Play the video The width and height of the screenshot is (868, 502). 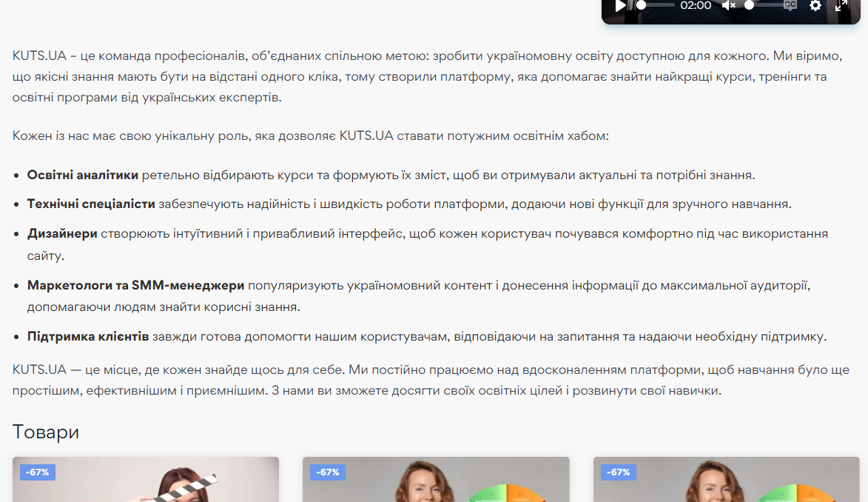620,6
